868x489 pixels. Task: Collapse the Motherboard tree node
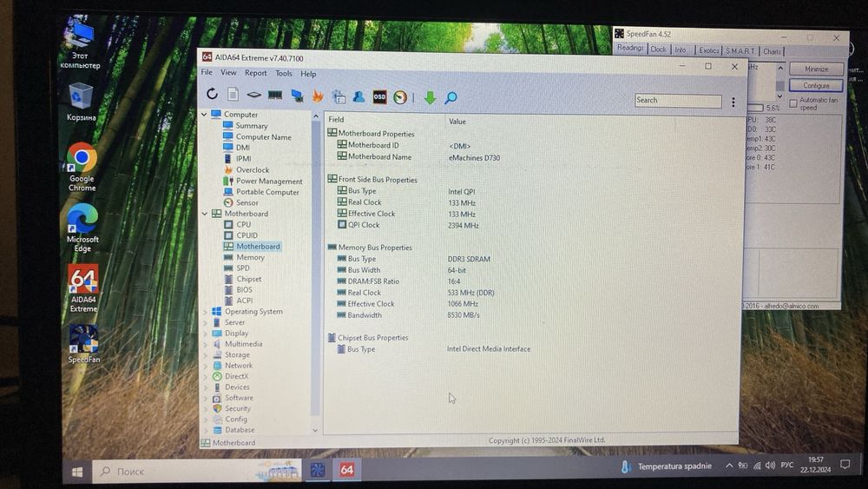point(205,213)
